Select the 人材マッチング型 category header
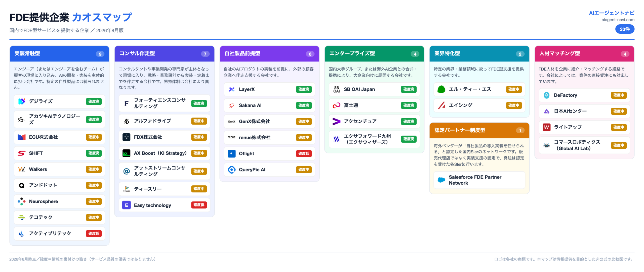The width and height of the screenshot is (644, 272). pos(584,54)
